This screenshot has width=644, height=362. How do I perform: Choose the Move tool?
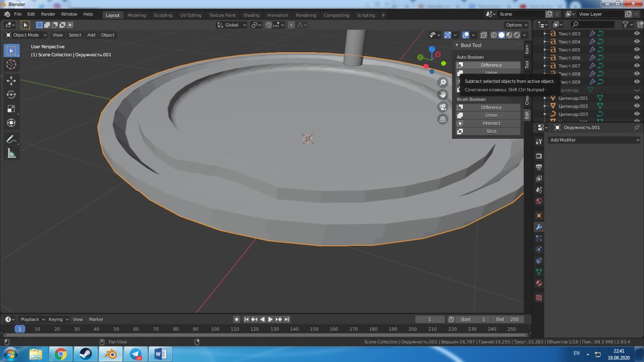pos(11,80)
